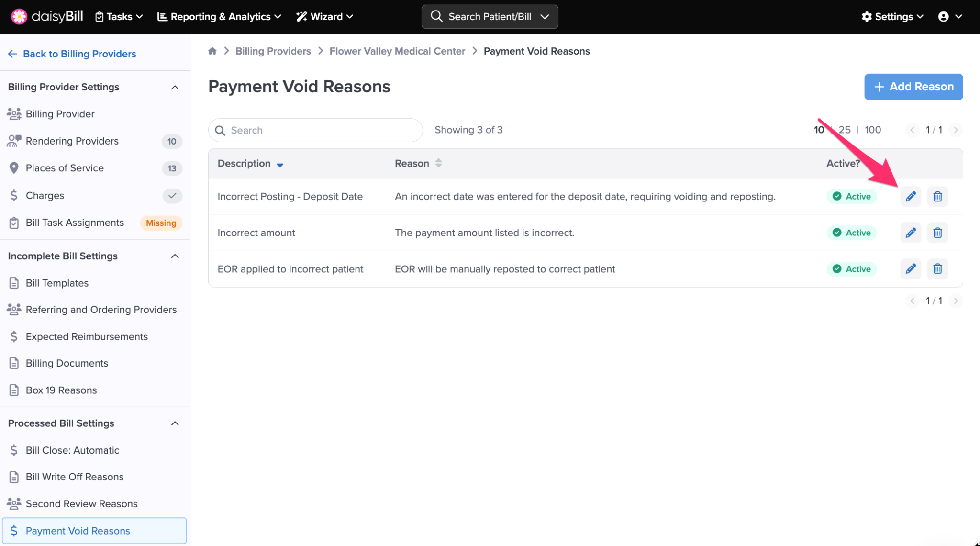Click the daisyBill logo
Screen dimensions: 980x546
47,17
